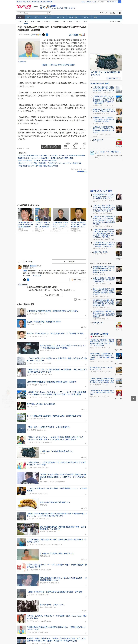The image size is (138, 644).
Task: Click the 神戸新聞NEXT publisher logo
Action: 77,35
